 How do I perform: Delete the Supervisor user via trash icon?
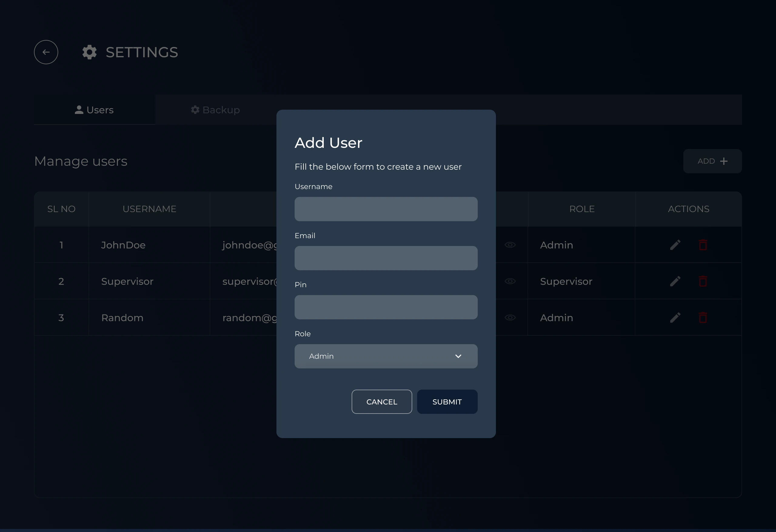[703, 281]
